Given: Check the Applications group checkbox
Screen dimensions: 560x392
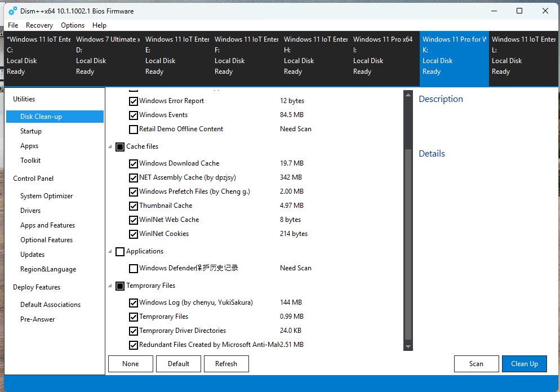Looking at the screenshot, I should [120, 252].
